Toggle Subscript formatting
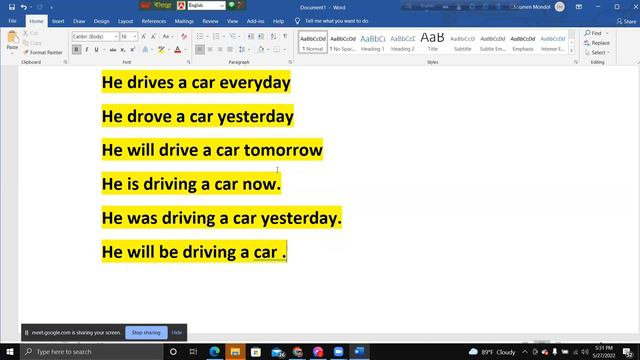This screenshot has height=360, width=640. [122, 50]
